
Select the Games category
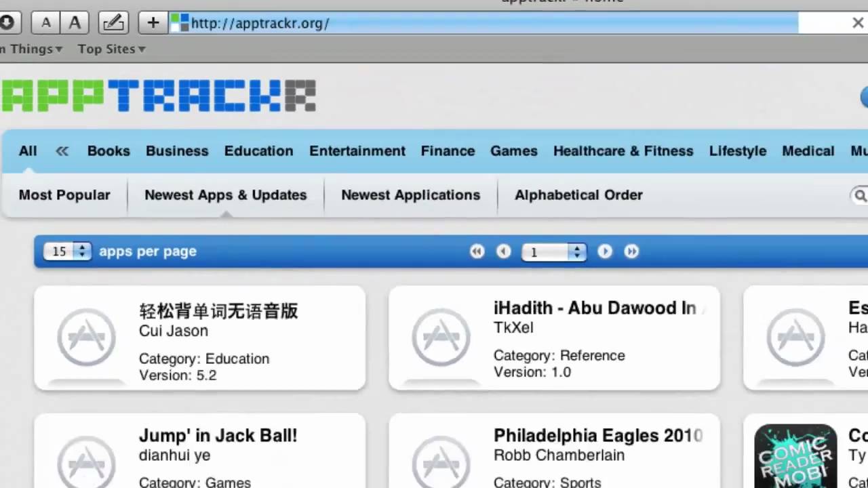tap(514, 151)
